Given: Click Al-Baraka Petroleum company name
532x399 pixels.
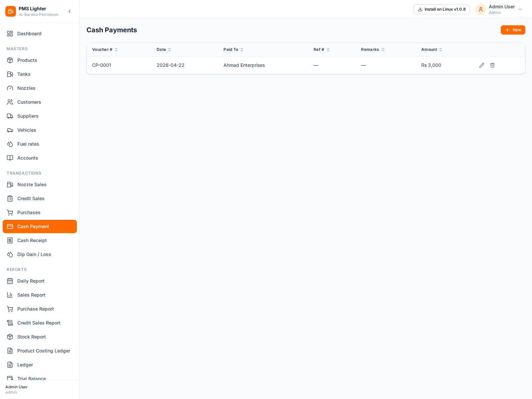Looking at the screenshot, I should pos(39,15).
